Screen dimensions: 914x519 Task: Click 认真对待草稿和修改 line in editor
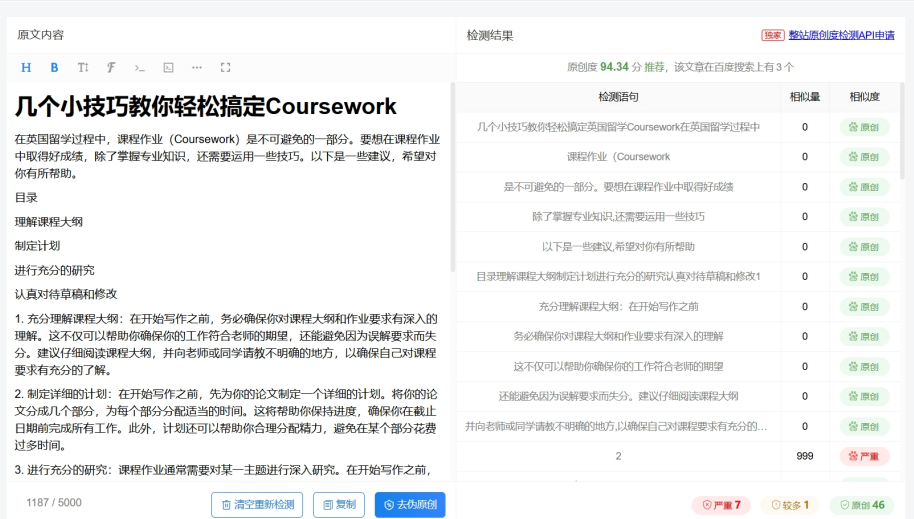tap(66, 294)
